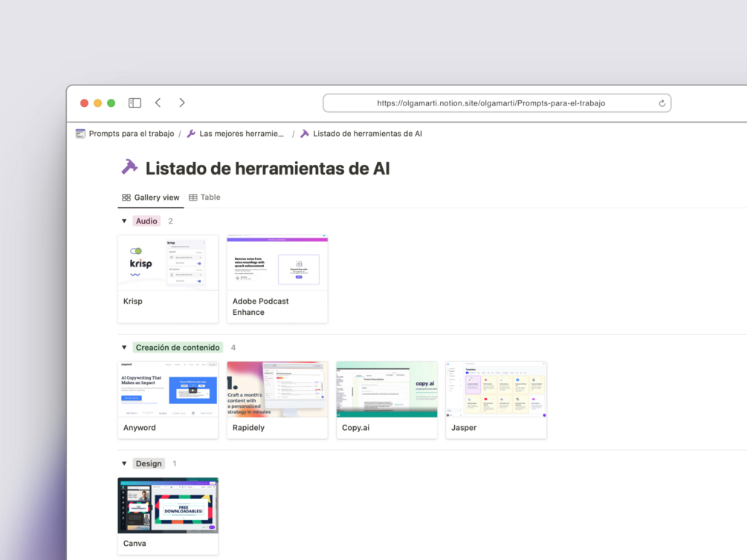This screenshot has height=560, width=747.
Task: Click the Design group tag
Action: pyautogui.click(x=149, y=463)
